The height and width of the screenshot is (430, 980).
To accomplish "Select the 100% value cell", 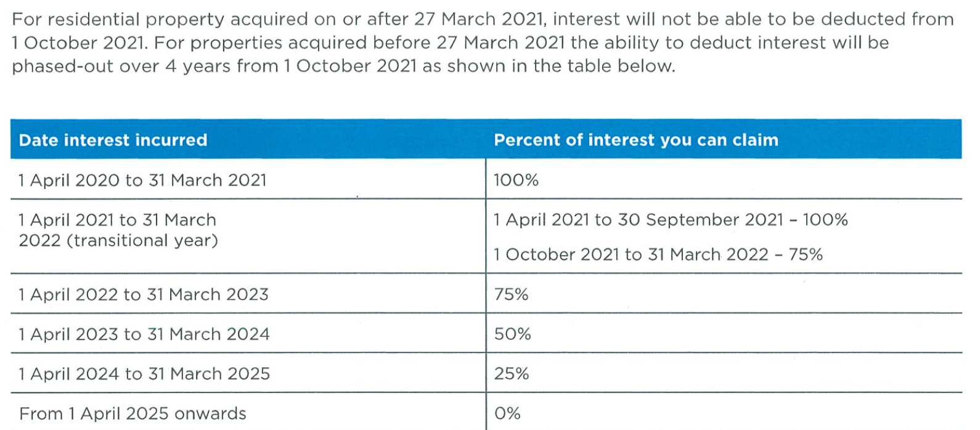I will (x=724, y=179).
